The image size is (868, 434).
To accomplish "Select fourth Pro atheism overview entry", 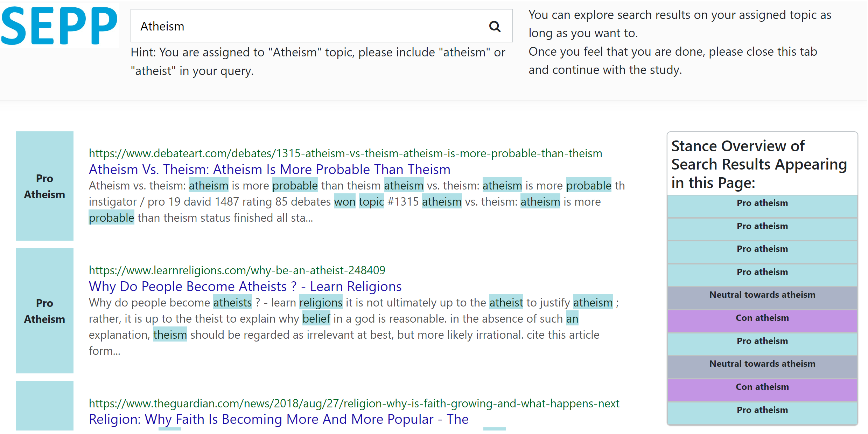I will (x=762, y=275).
